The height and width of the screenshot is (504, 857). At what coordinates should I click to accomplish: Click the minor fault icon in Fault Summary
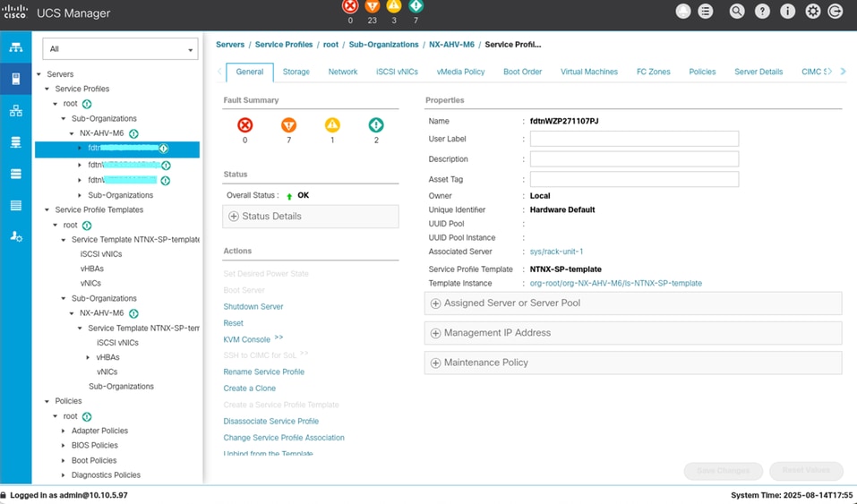pyautogui.click(x=332, y=125)
